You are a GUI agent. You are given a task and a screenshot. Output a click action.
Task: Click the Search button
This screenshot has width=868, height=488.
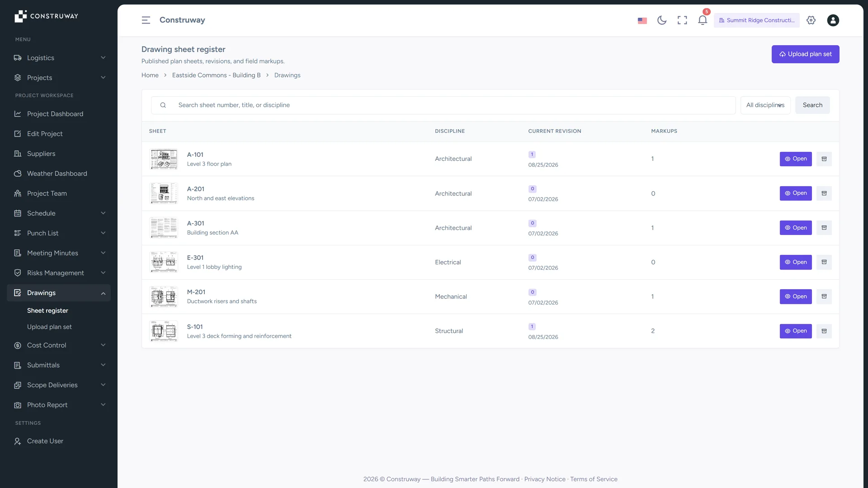pyautogui.click(x=812, y=105)
